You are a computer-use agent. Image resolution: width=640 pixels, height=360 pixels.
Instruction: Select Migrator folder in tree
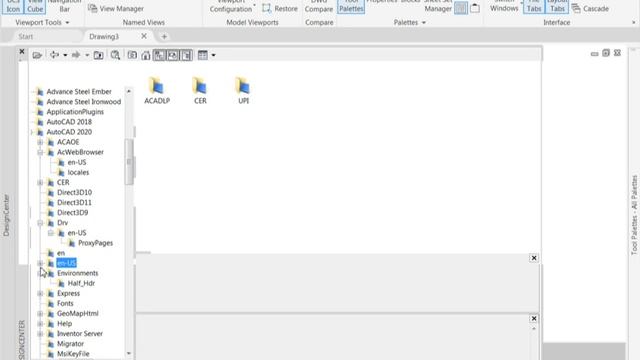(x=71, y=344)
